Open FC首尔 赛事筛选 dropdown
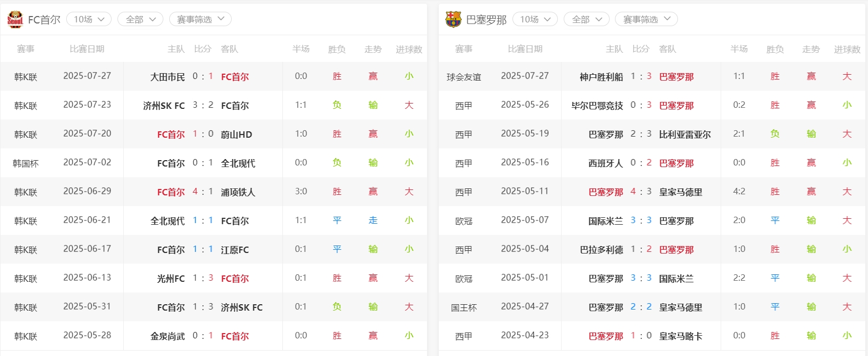The height and width of the screenshot is (356, 868). click(x=200, y=19)
